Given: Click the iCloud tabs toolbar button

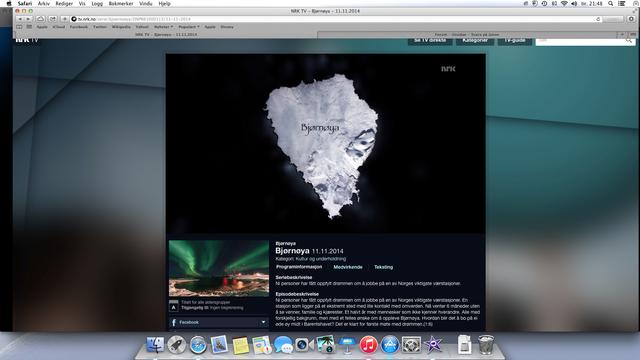Looking at the screenshot, I should pos(40,19).
